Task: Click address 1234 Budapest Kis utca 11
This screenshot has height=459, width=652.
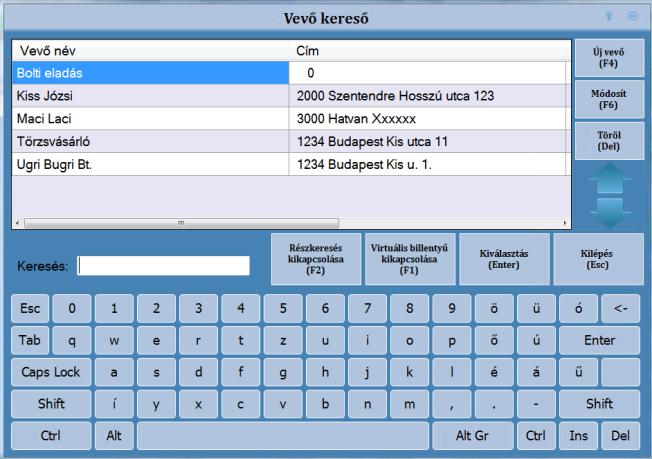Action: [x=372, y=142]
